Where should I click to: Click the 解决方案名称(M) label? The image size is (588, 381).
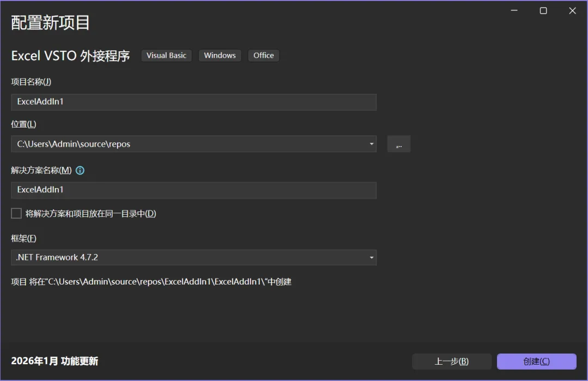click(x=41, y=171)
